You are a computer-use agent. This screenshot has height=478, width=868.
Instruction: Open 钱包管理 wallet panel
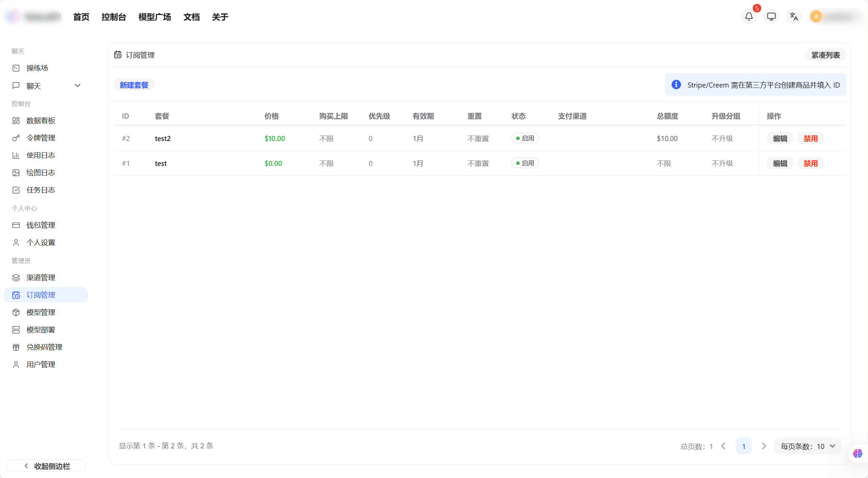point(41,225)
